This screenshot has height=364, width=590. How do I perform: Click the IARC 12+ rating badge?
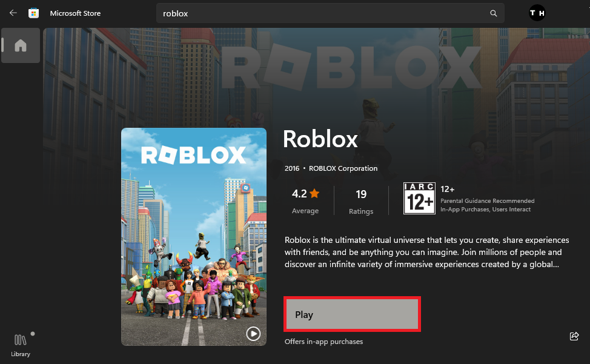[419, 199]
